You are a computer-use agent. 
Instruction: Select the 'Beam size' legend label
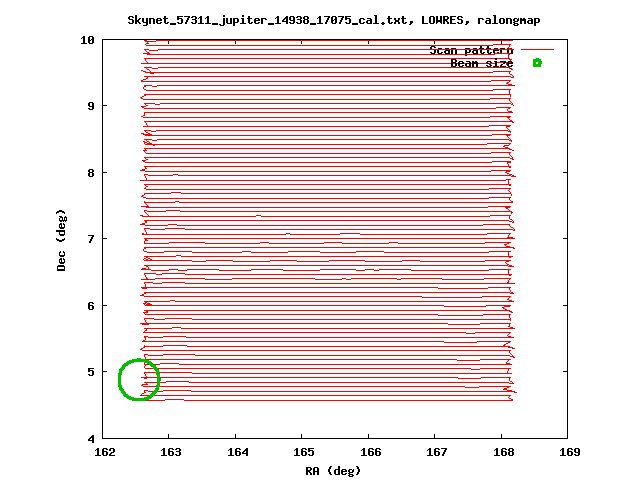(x=482, y=63)
